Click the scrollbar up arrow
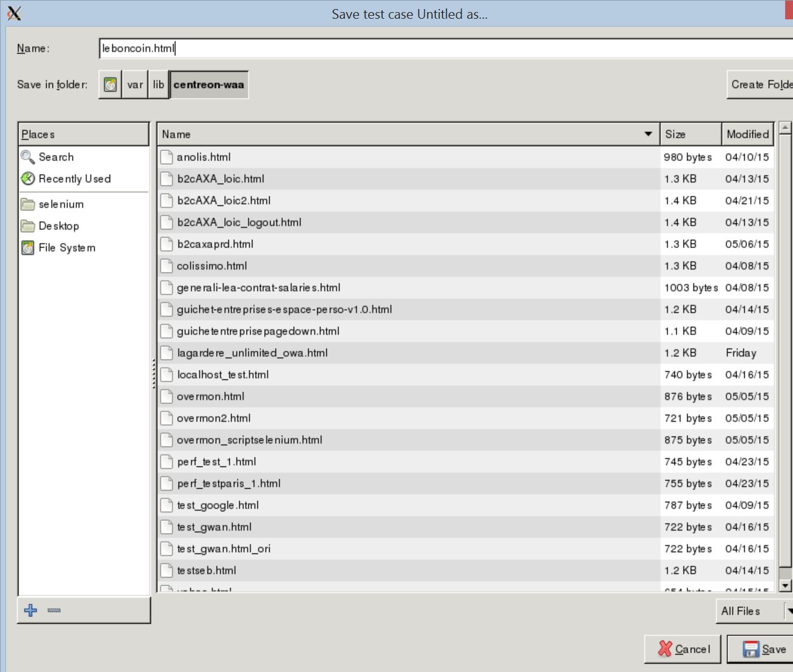The image size is (793, 672). pos(785,128)
